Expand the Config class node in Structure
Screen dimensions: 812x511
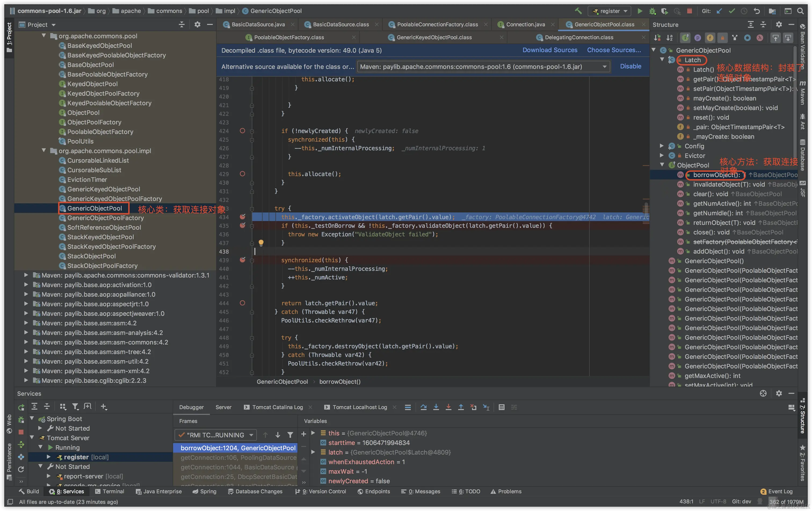[x=662, y=146]
